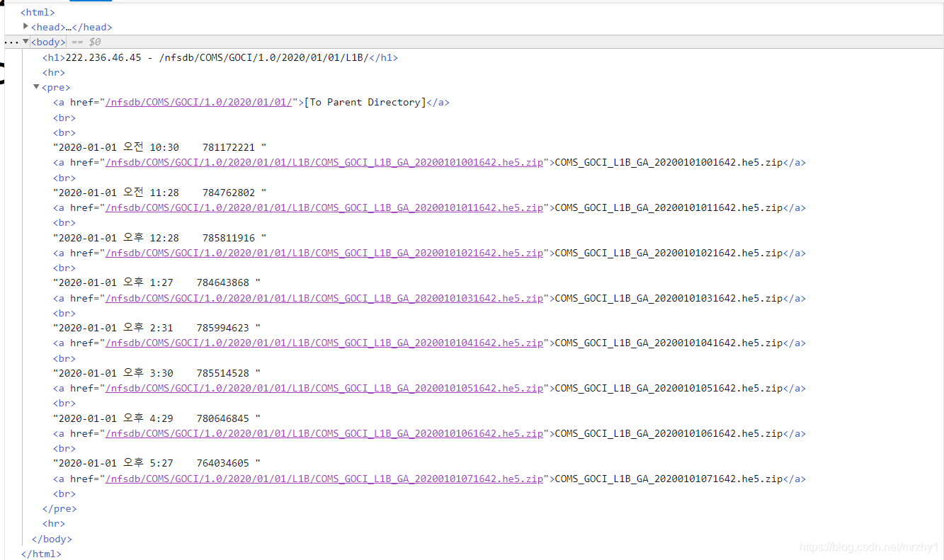
Task: Click anchor text COMS_GOCI_L1B_GA_20200101031642.he5.zip
Action: (669, 299)
